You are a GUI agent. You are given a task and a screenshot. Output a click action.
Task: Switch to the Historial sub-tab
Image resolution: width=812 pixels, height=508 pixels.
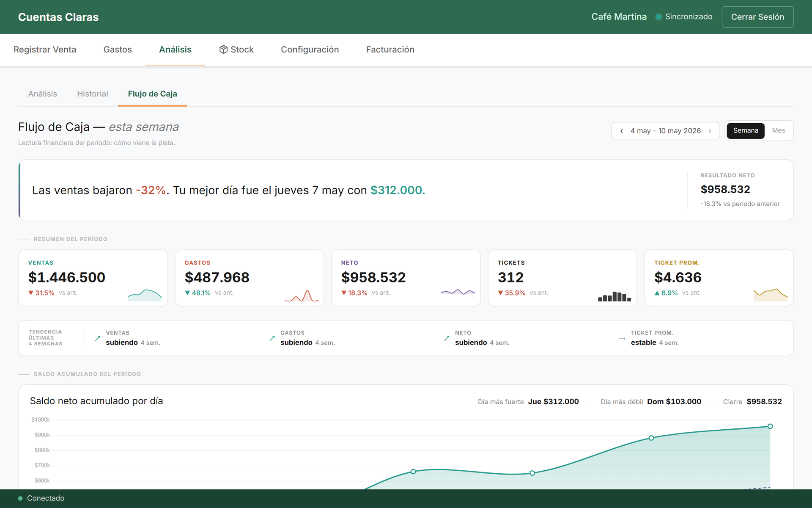[x=93, y=94]
